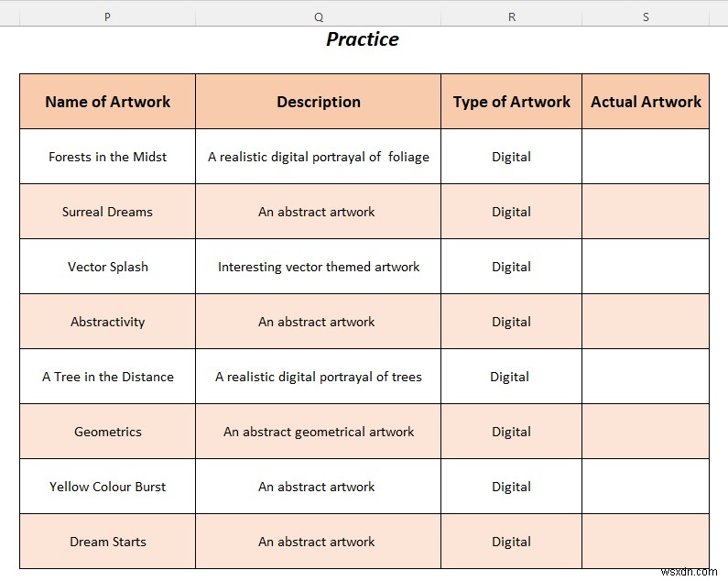Select Actual Artwork cell for Forests in the Midst

(646, 157)
